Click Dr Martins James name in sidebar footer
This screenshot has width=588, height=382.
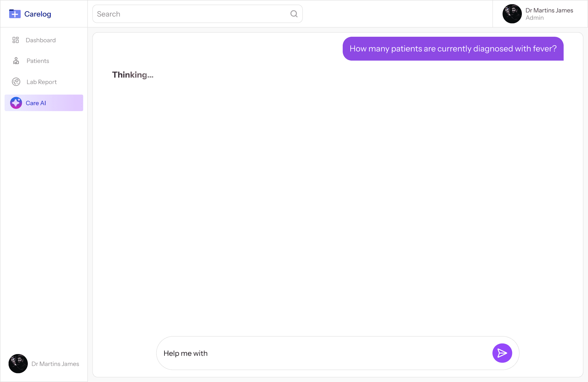click(55, 364)
